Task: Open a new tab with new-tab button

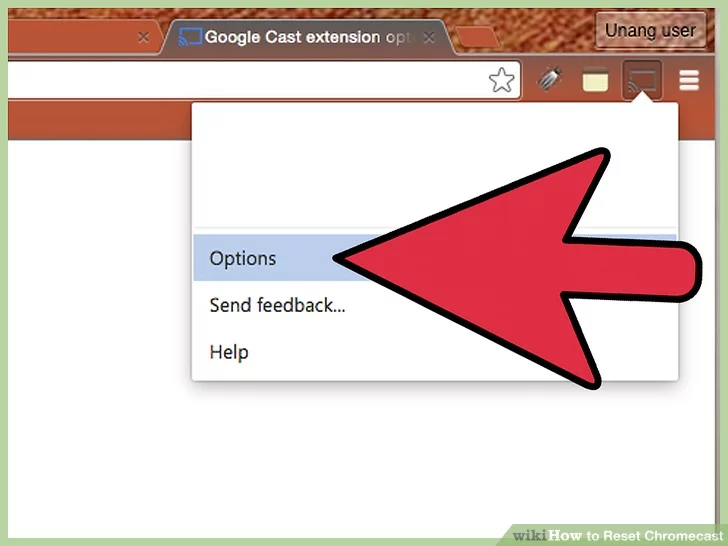Action: click(x=477, y=37)
